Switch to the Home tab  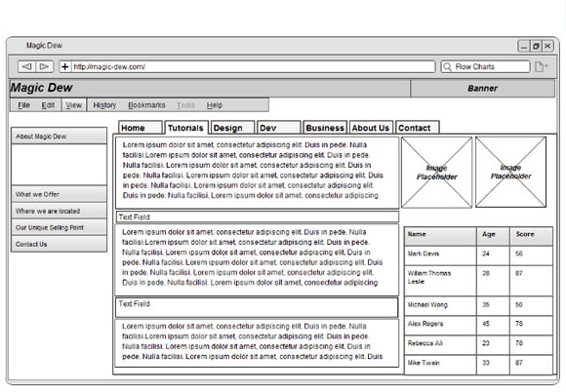[141, 128]
